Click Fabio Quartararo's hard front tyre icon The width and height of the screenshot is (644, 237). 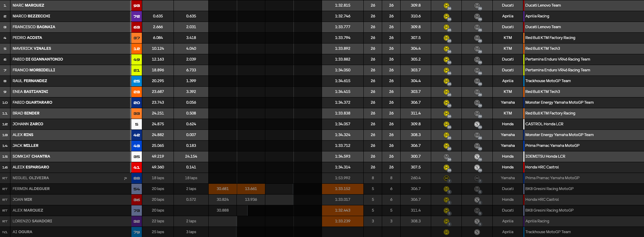(446, 103)
